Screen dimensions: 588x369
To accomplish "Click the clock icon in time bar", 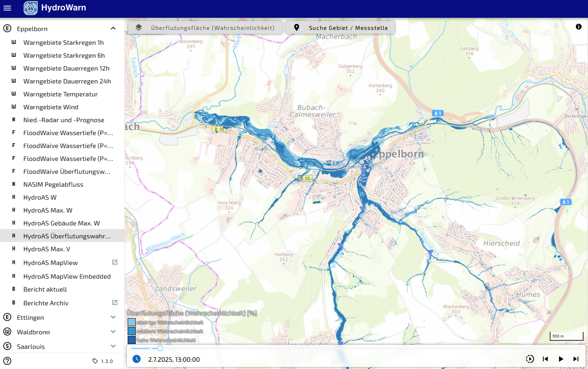I will (x=137, y=359).
